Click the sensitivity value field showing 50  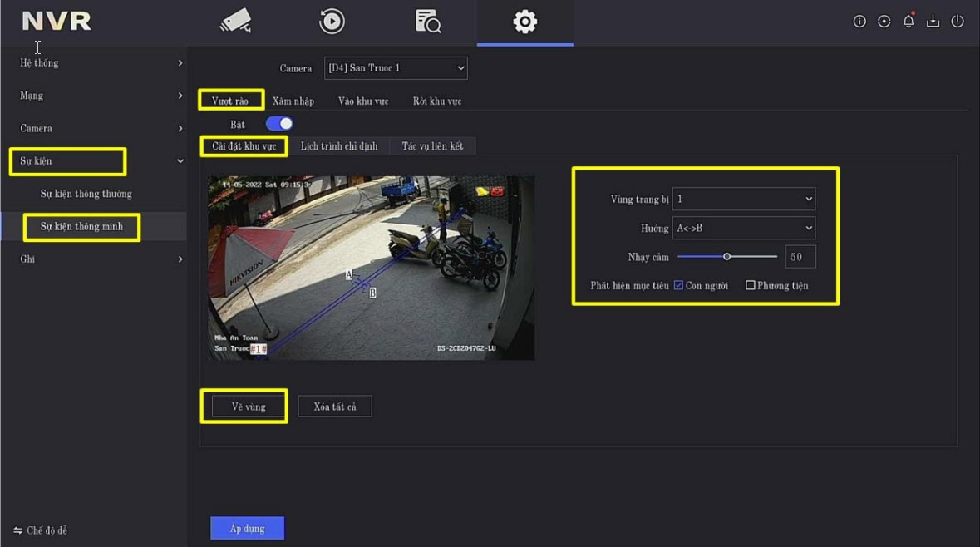(x=800, y=257)
